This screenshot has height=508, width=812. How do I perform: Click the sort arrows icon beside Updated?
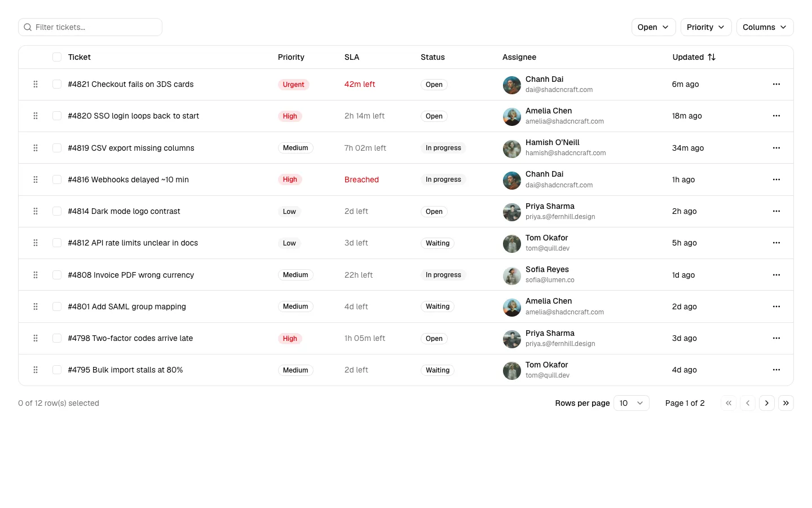(712, 57)
